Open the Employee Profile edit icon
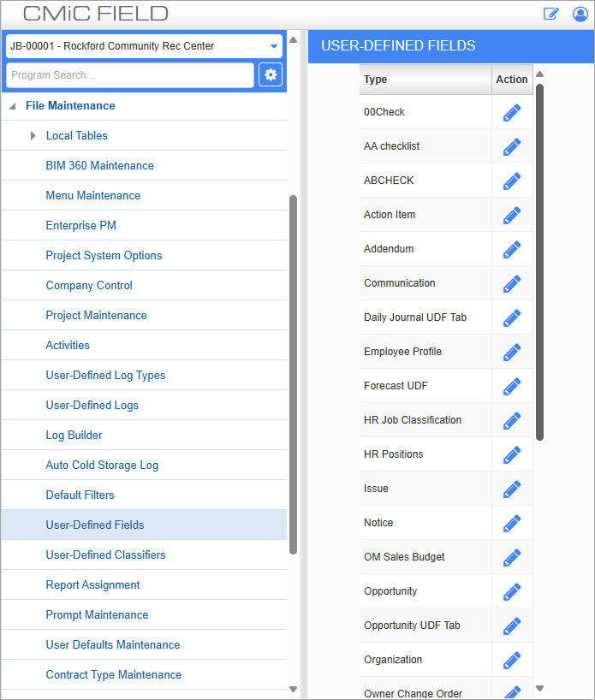Image resolution: width=595 pixels, height=700 pixels. pos(512,352)
